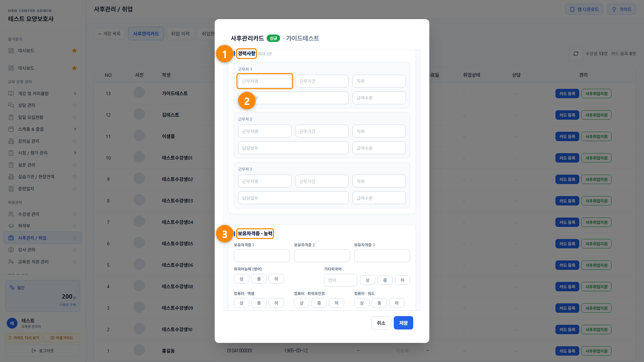Toggle the star next to 일일 모집현황
Screen dimensions: 644x362
[74, 117]
